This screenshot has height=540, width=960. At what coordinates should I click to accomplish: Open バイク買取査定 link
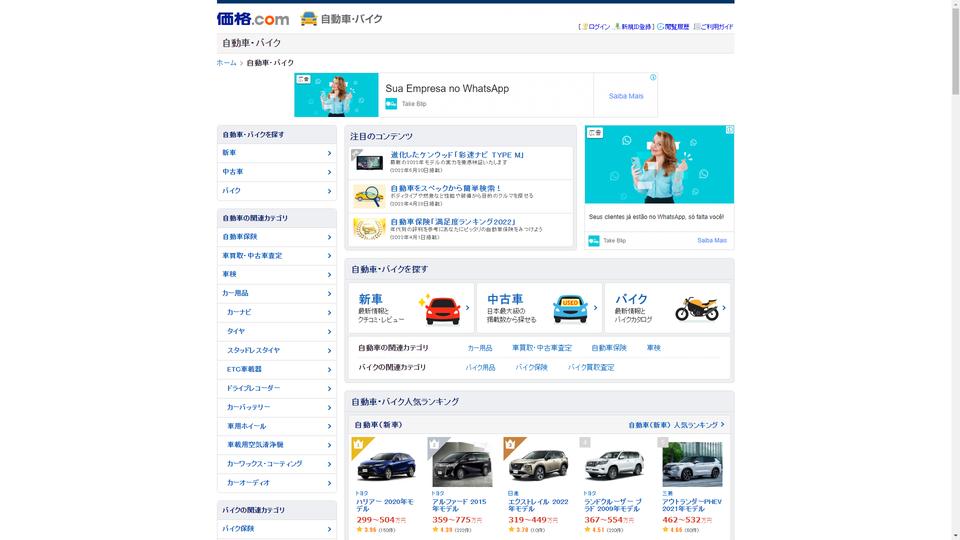(x=591, y=367)
